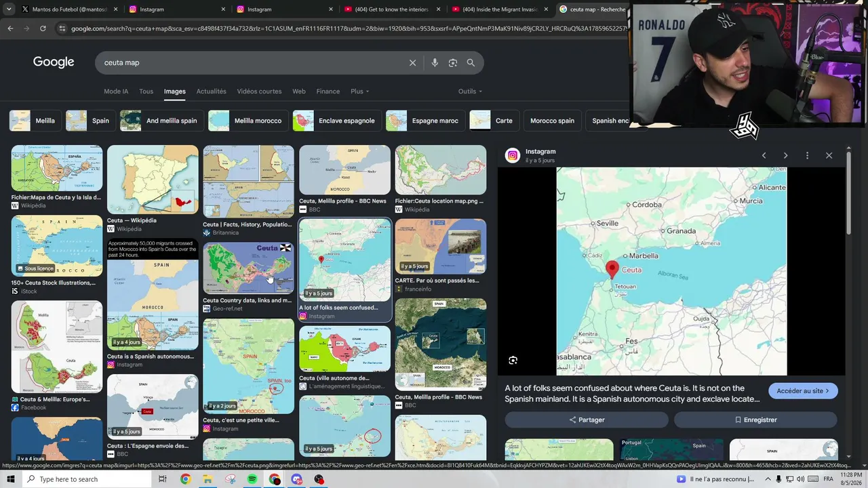Select the Vidéos courtes search tab

[259, 91]
